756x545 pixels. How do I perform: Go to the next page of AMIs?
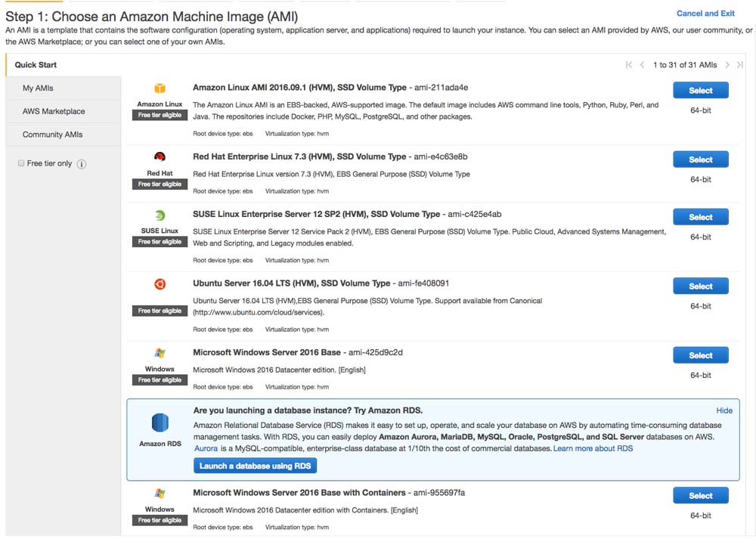(727, 65)
